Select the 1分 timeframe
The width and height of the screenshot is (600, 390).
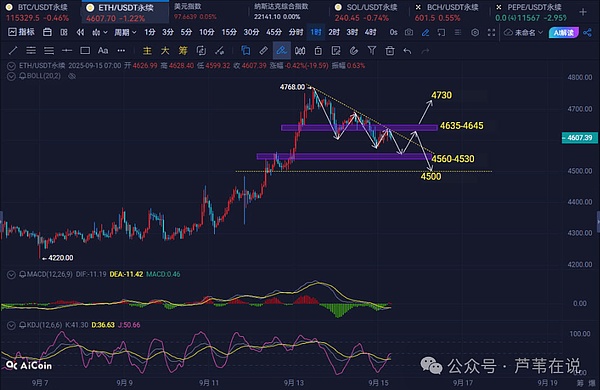coord(150,32)
